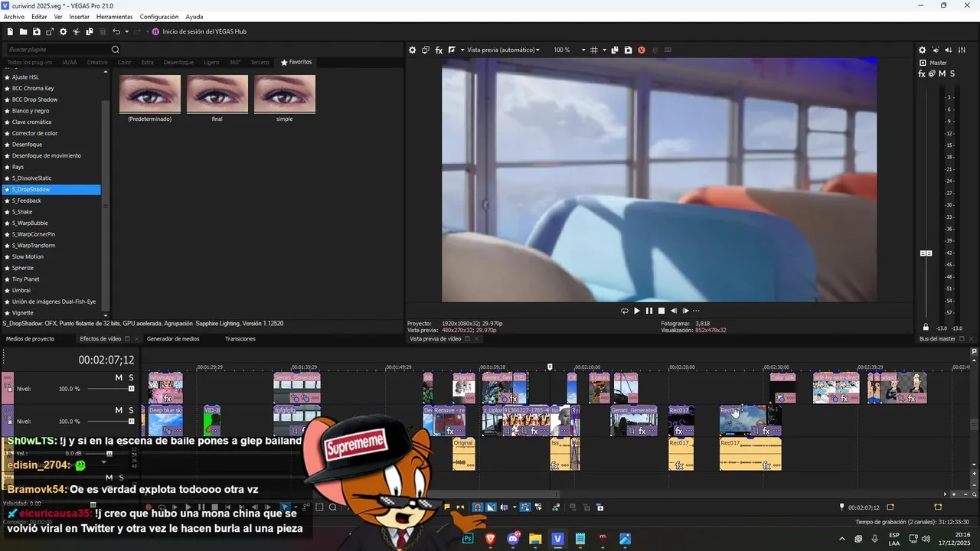Open the undo history dropdown arrow
Image resolution: width=980 pixels, height=551 pixels.
[x=126, y=31]
